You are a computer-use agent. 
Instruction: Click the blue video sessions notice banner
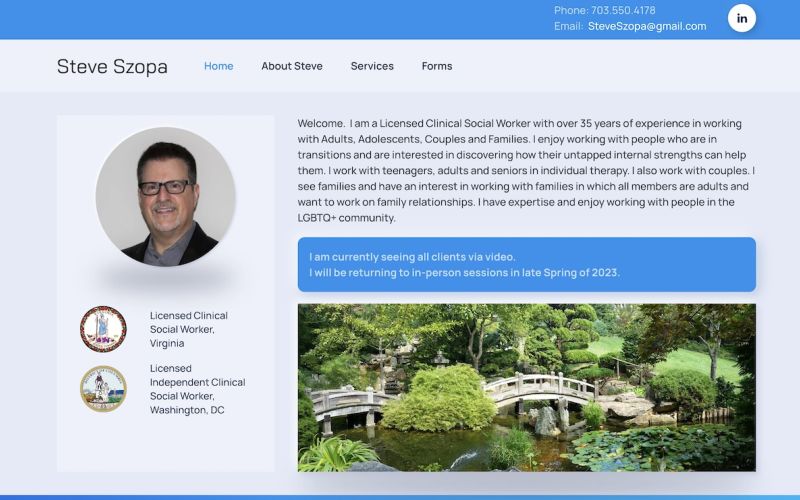point(526,264)
